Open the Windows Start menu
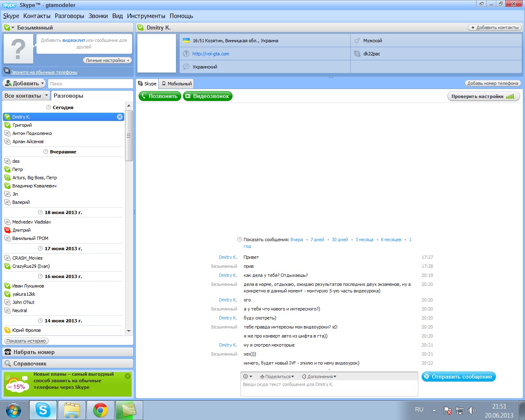 14,410
